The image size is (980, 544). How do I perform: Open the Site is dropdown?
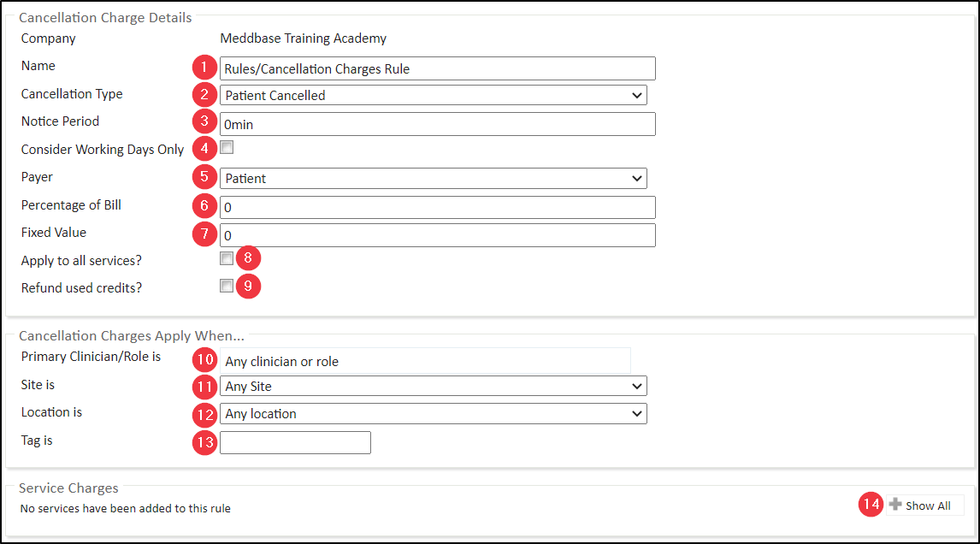[433, 387]
